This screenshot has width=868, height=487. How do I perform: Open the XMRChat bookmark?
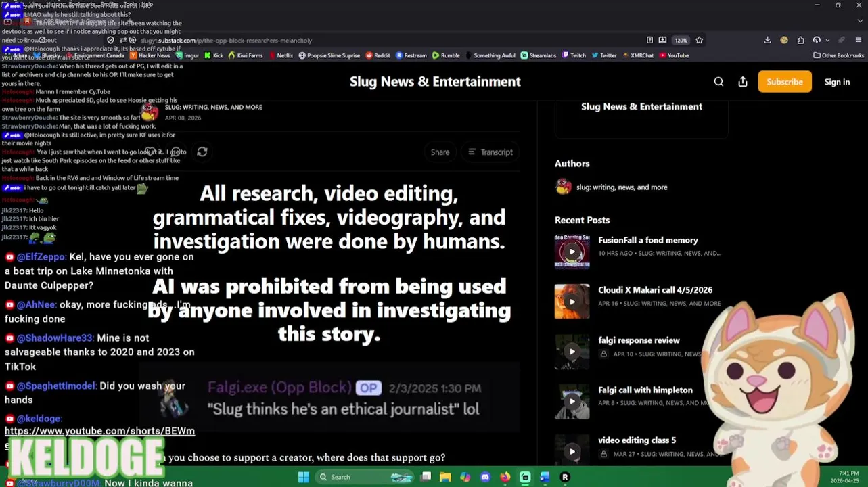638,56
